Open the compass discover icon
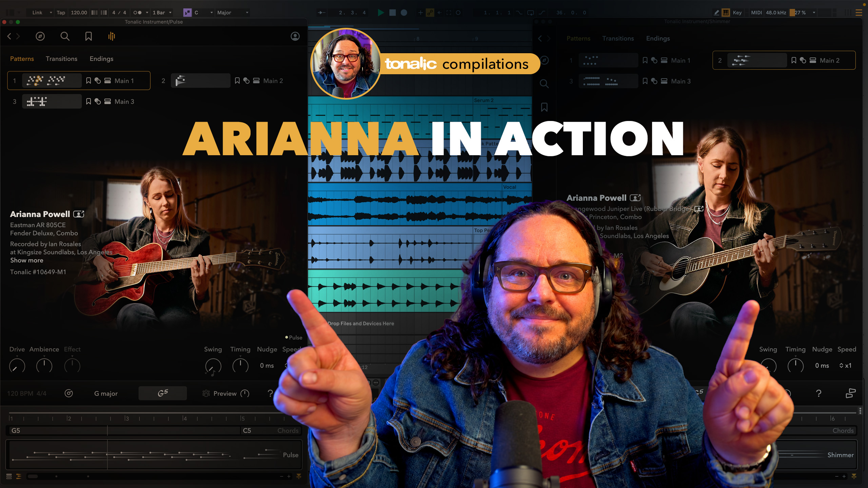Screen dimensions: 868x488 pos(40,36)
